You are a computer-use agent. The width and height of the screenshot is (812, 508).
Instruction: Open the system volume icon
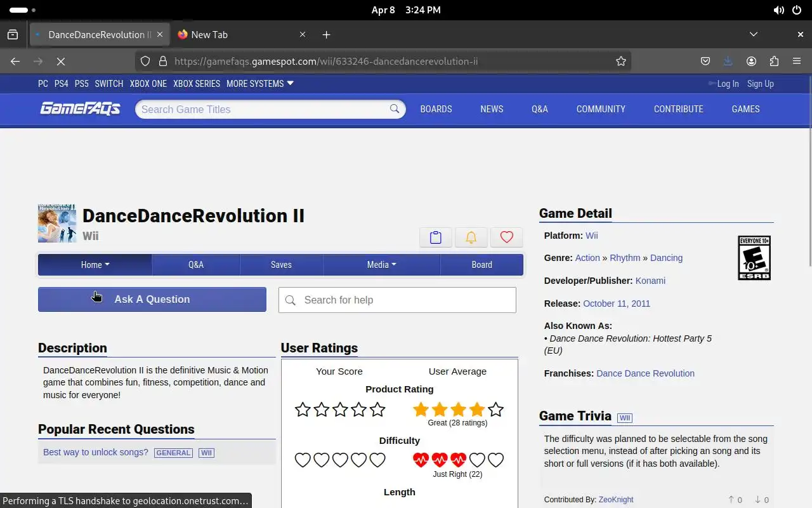click(778, 10)
